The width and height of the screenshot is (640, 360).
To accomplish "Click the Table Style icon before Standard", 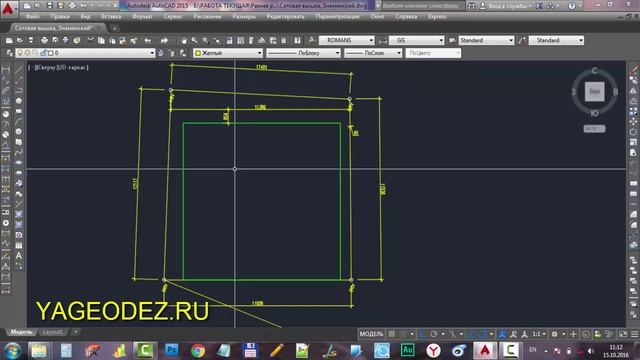I will click(452, 40).
